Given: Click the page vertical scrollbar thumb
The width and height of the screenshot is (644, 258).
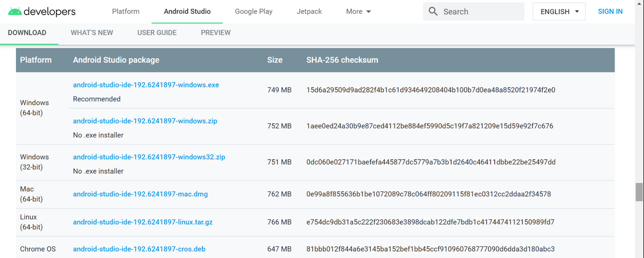Looking at the screenshot, I should [639, 192].
